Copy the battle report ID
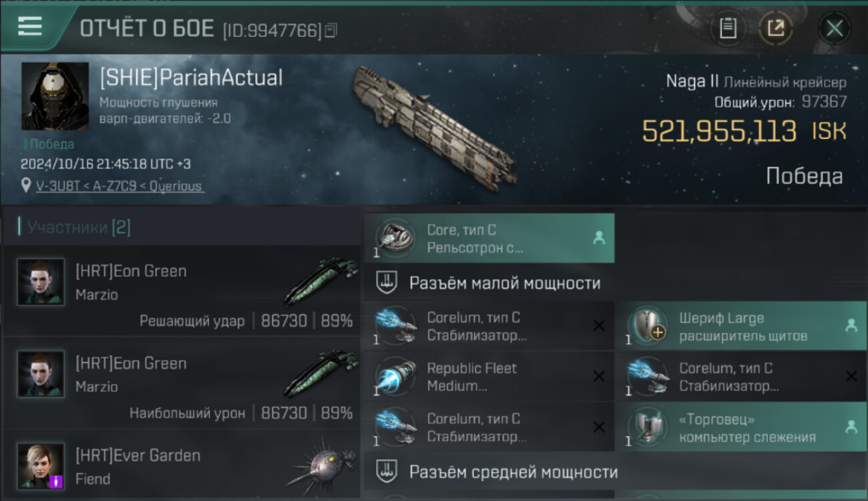Image resolution: width=868 pixels, height=501 pixels. (x=332, y=30)
